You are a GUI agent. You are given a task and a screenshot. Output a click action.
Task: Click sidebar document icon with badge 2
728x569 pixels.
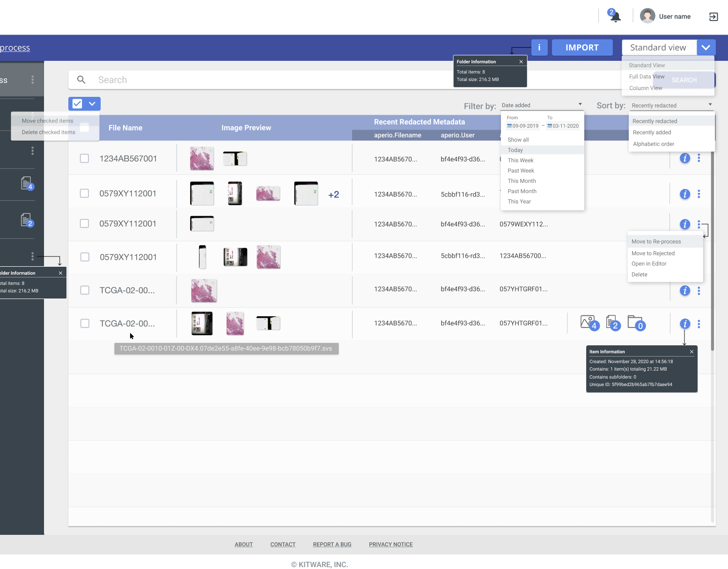coord(27,220)
